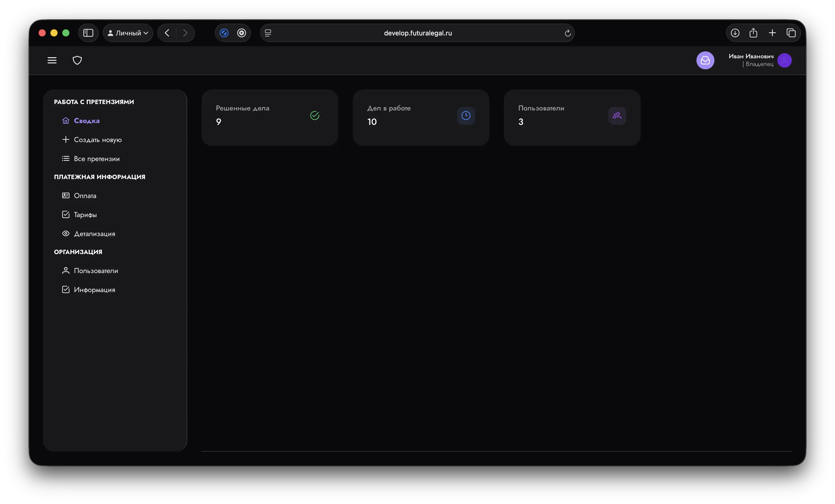Viewport: 835px width, 504px height.
Task: Toggle the Safari sidebar button
Action: pos(88,33)
